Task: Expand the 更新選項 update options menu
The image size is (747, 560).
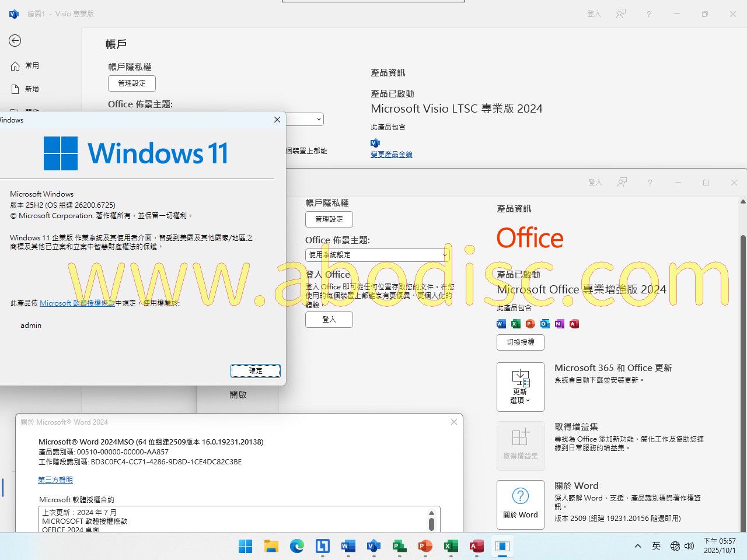Action: point(520,387)
